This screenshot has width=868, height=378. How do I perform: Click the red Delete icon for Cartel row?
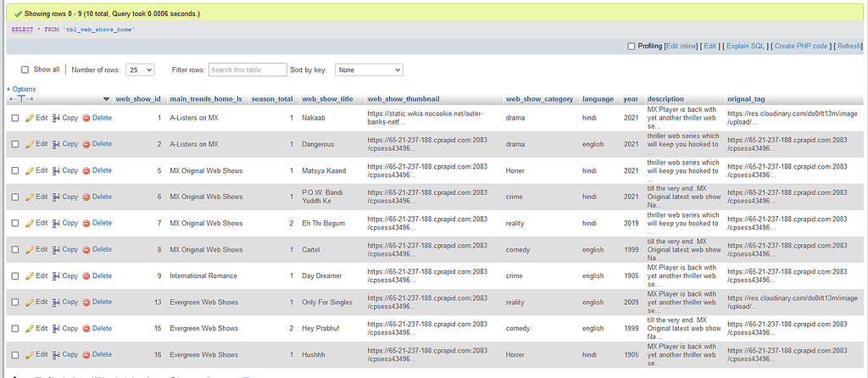(86, 250)
